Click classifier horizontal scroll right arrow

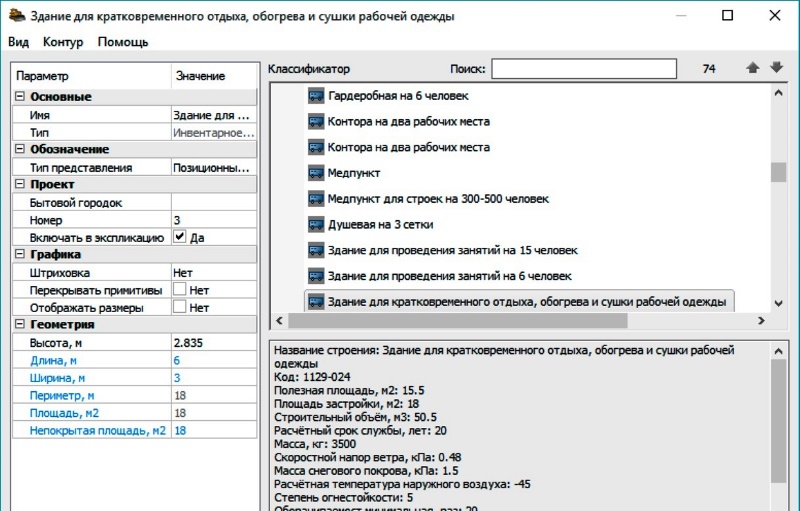pyautogui.click(x=761, y=320)
